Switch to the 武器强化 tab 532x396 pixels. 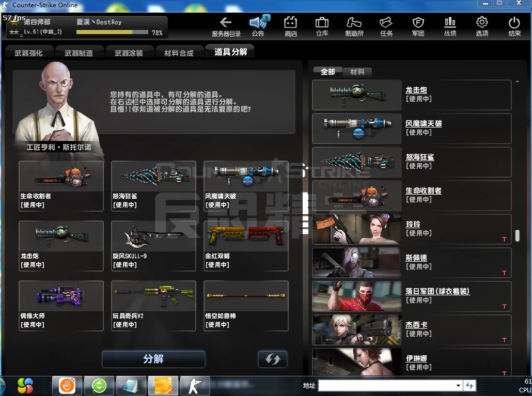[x=29, y=53]
